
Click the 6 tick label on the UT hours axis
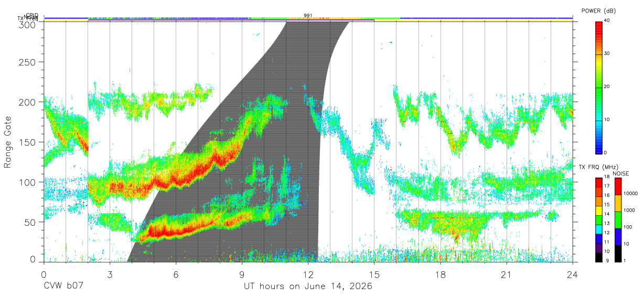click(176, 274)
